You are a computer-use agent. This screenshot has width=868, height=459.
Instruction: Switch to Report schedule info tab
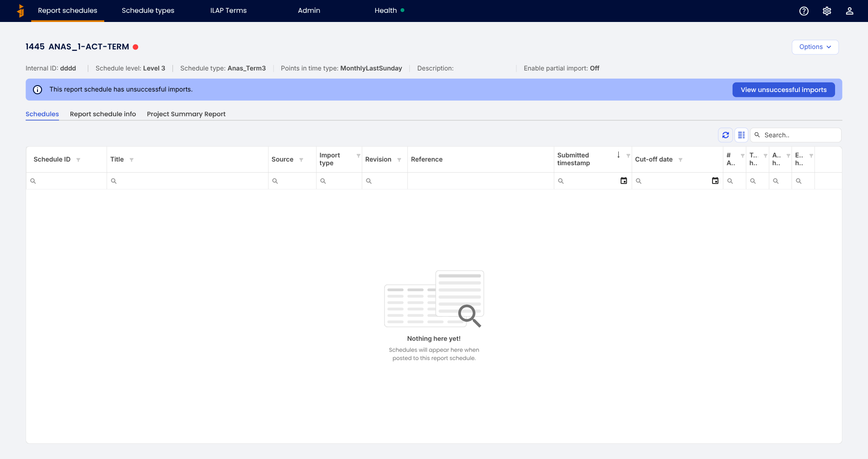(x=103, y=114)
